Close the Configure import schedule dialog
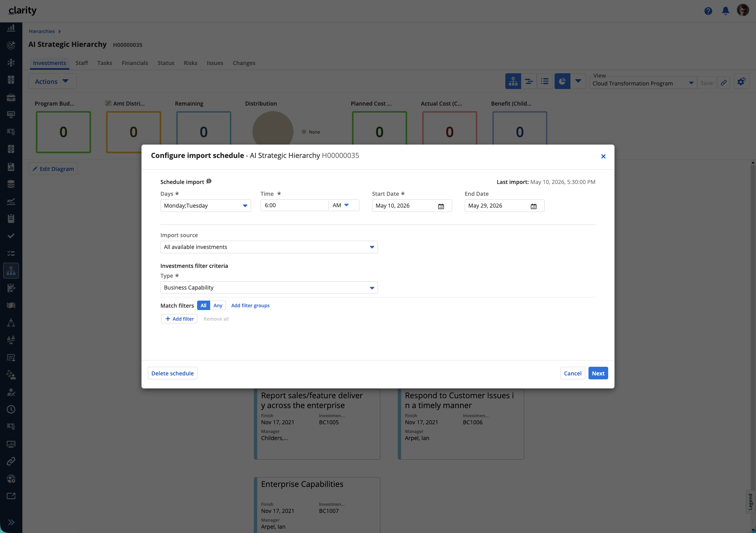756x533 pixels. pos(603,156)
